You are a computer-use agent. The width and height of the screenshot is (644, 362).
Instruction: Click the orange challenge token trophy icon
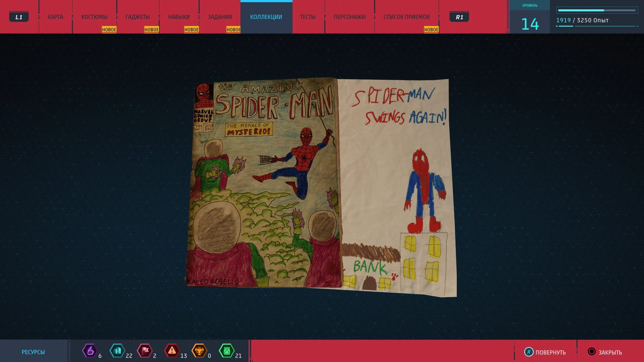[x=199, y=351]
